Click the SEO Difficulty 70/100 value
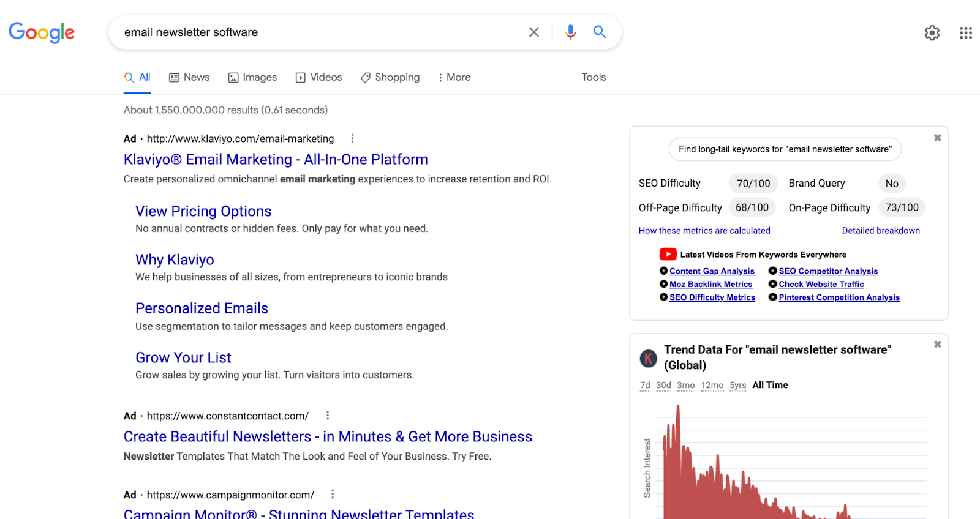The width and height of the screenshot is (980, 519). tap(753, 184)
